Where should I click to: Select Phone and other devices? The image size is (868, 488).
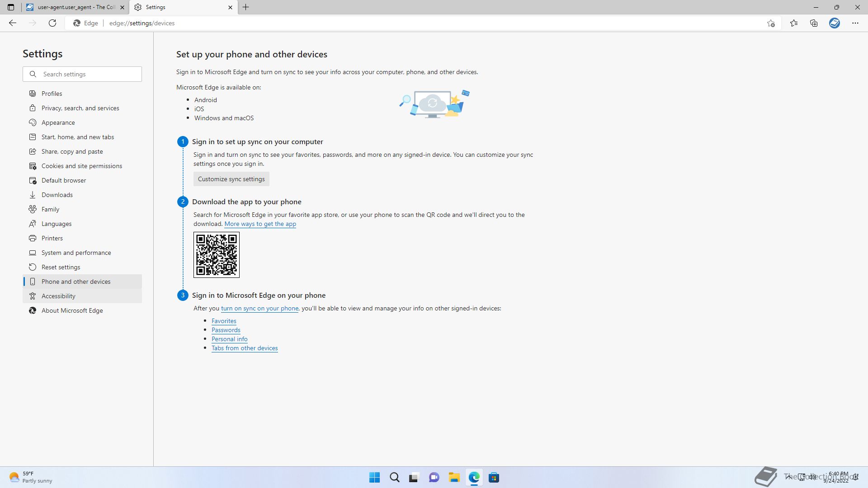(82, 282)
